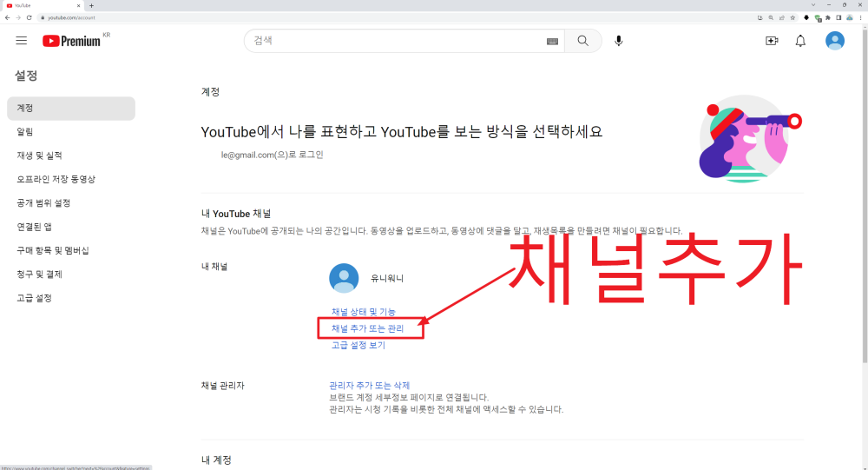The image size is (868, 470).
Task: Bookmark this page with star icon
Action: 792,17
